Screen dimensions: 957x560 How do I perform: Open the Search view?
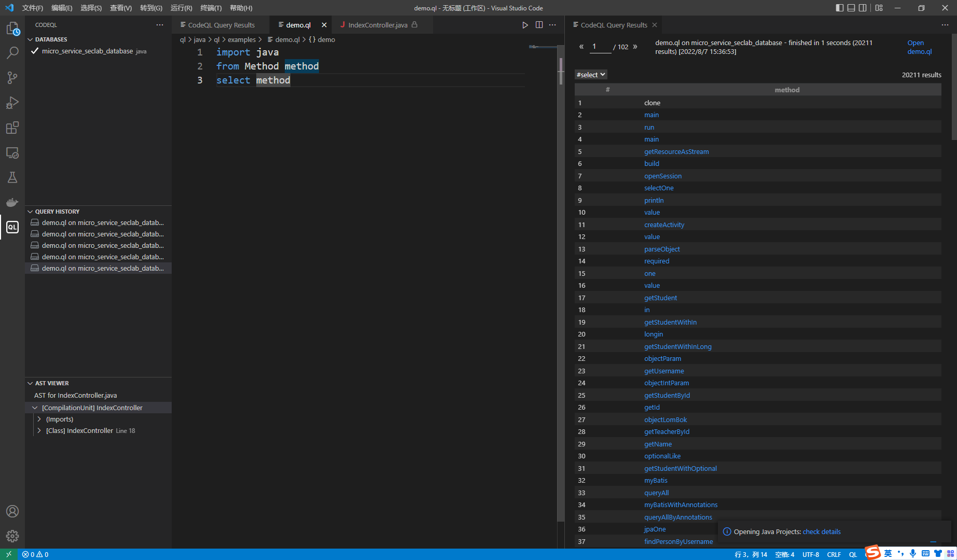point(12,53)
